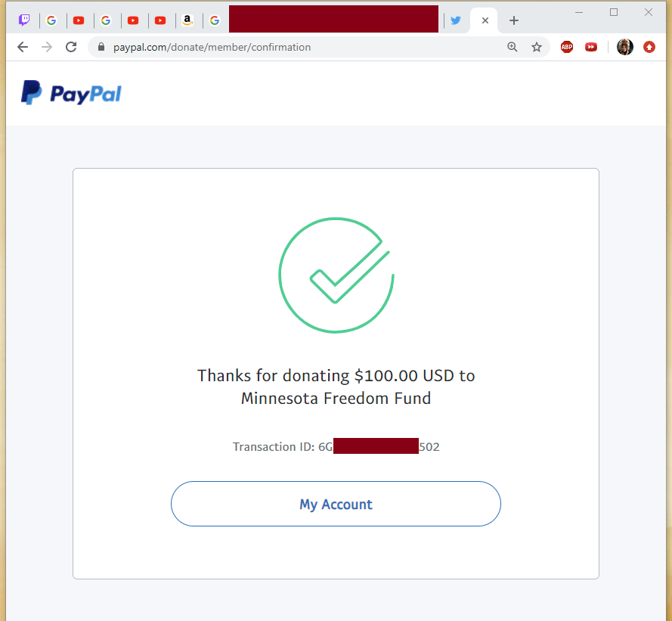Click the forward navigation arrow

47,47
